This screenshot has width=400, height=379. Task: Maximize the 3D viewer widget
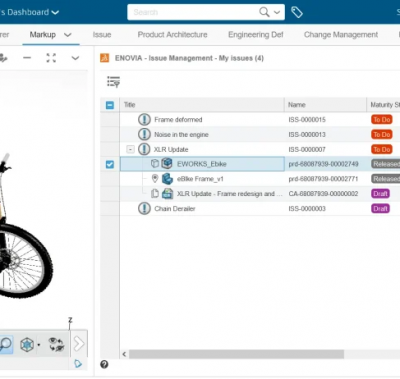[51, 58]
